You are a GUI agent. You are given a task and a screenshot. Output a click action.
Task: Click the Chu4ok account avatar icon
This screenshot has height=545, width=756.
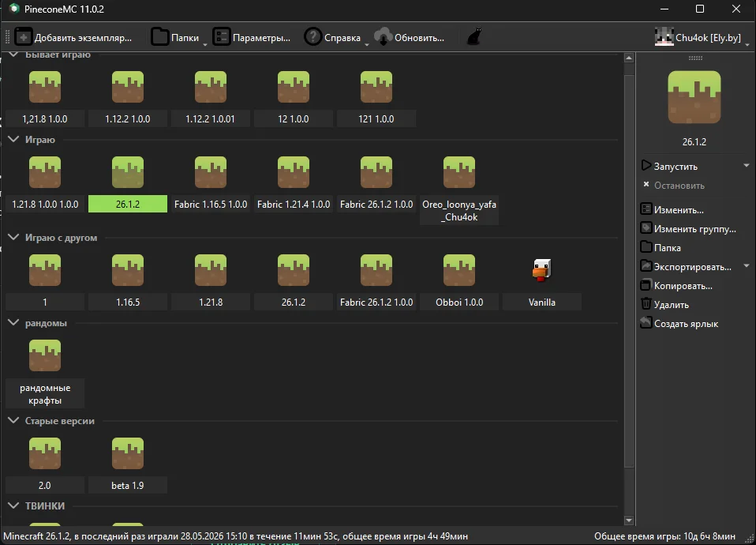pos(664,37)
